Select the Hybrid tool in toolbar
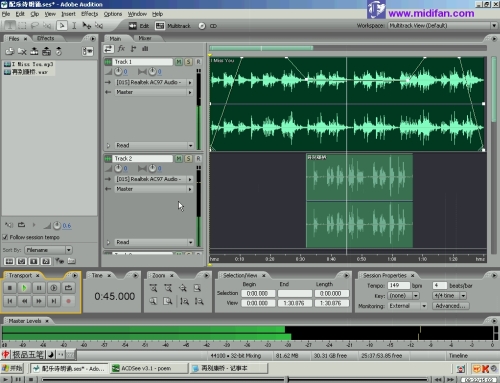The height and width of the screenshot is (383, 500). 62,26
